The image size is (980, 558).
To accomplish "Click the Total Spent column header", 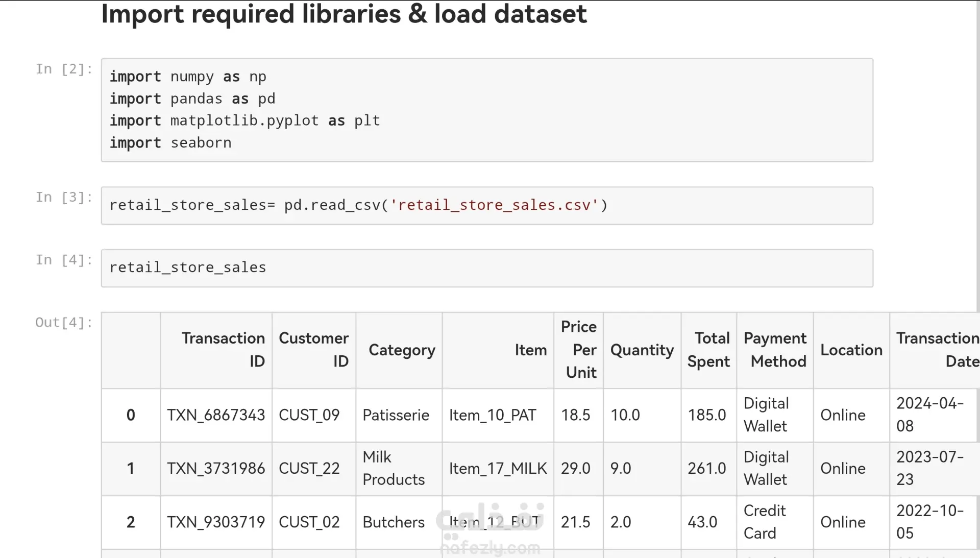I will [709, 350].
